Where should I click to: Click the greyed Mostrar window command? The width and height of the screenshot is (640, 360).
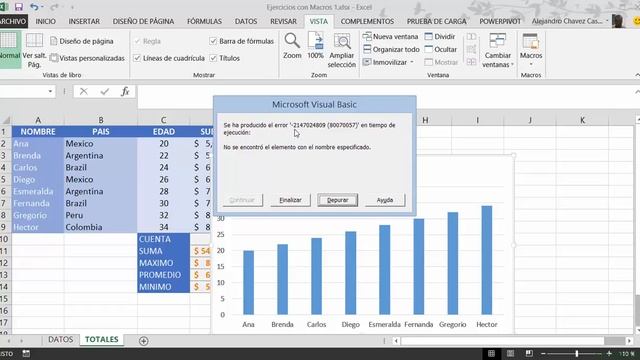(441, 62)
